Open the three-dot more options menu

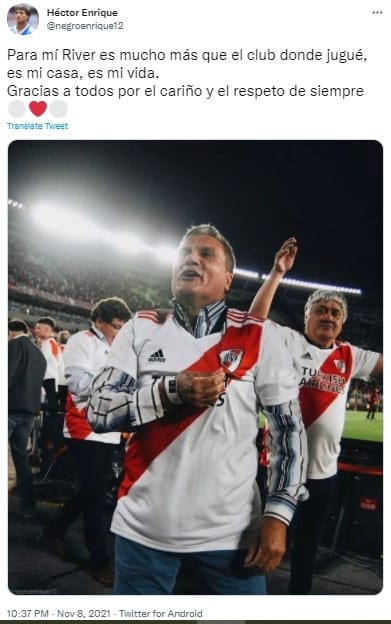pyautogui.click(x=377, y=13)
